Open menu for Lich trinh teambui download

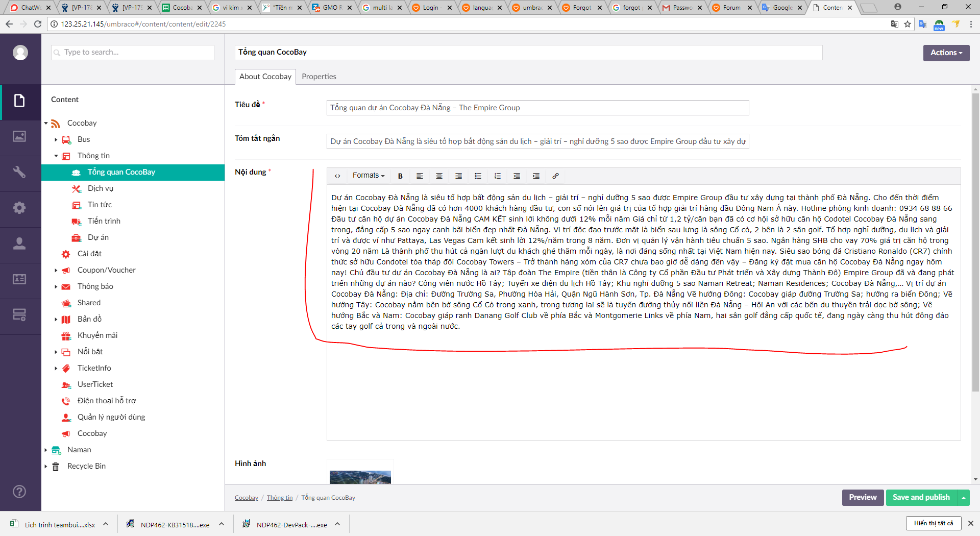106,524
